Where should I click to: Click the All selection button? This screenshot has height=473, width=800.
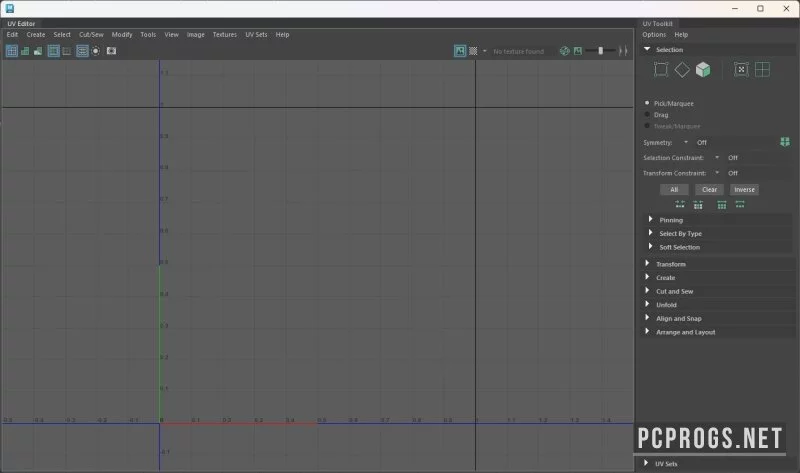click(x=674, y=189)
